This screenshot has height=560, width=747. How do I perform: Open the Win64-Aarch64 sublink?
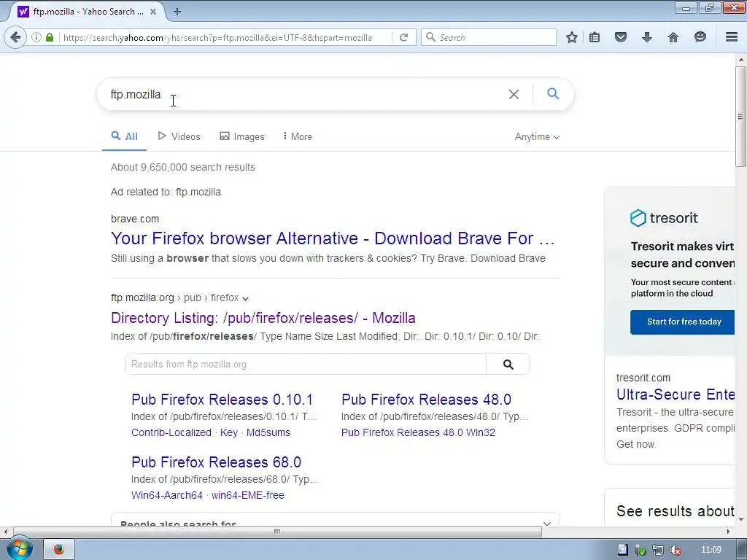pyautogui.click(x=167, y=495)
